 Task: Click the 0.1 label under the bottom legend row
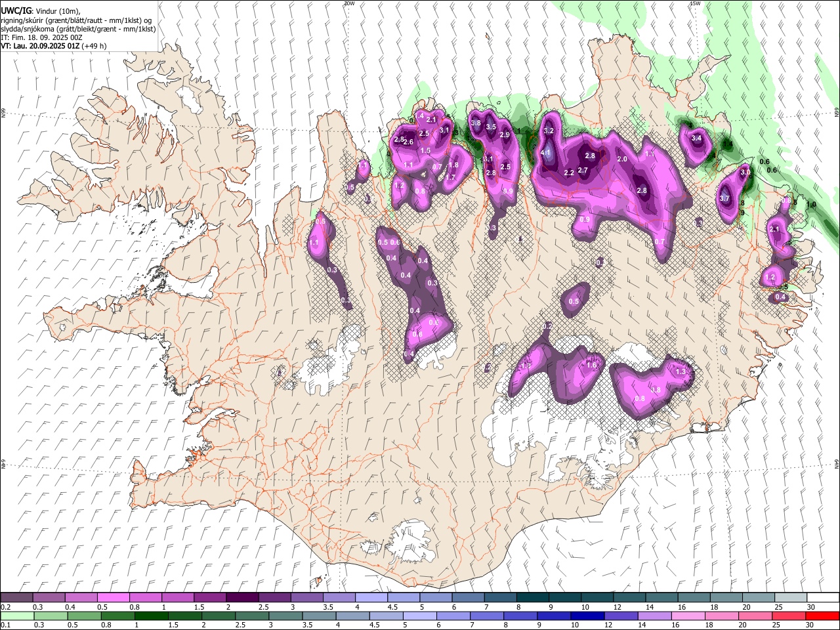[5, 625]
